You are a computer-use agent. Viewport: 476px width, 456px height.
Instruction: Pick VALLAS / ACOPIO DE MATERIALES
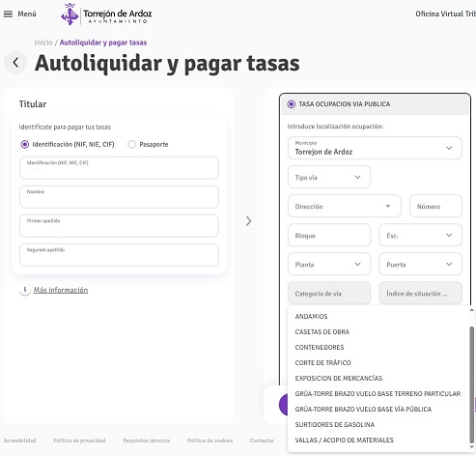tap(378, 440)
